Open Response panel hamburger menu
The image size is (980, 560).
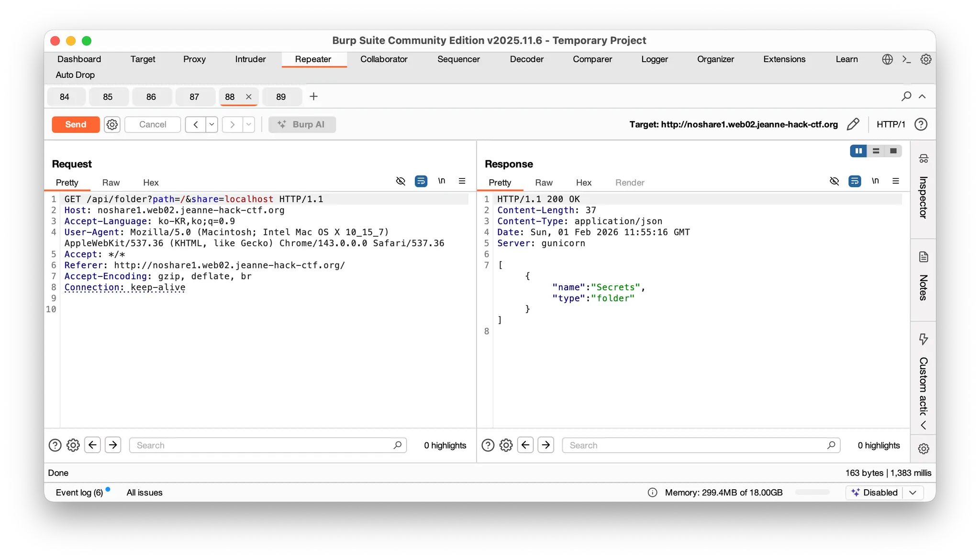pyautogui.click(x=895, y=181)
